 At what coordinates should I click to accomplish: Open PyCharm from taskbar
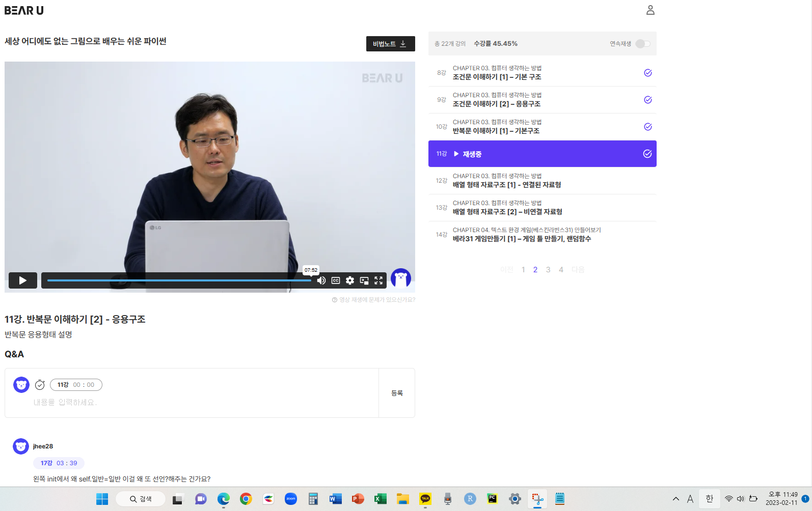(x=492, y=499)
